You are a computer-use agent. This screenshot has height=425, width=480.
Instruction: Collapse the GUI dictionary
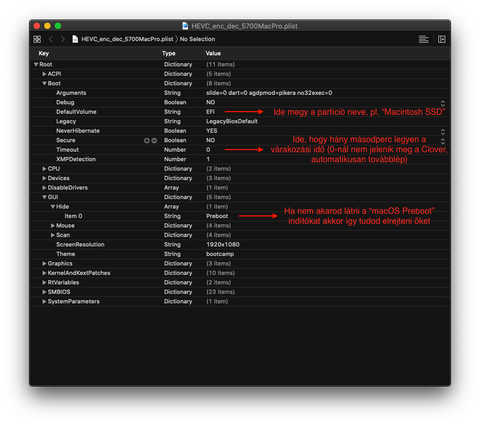pos(44,197)
